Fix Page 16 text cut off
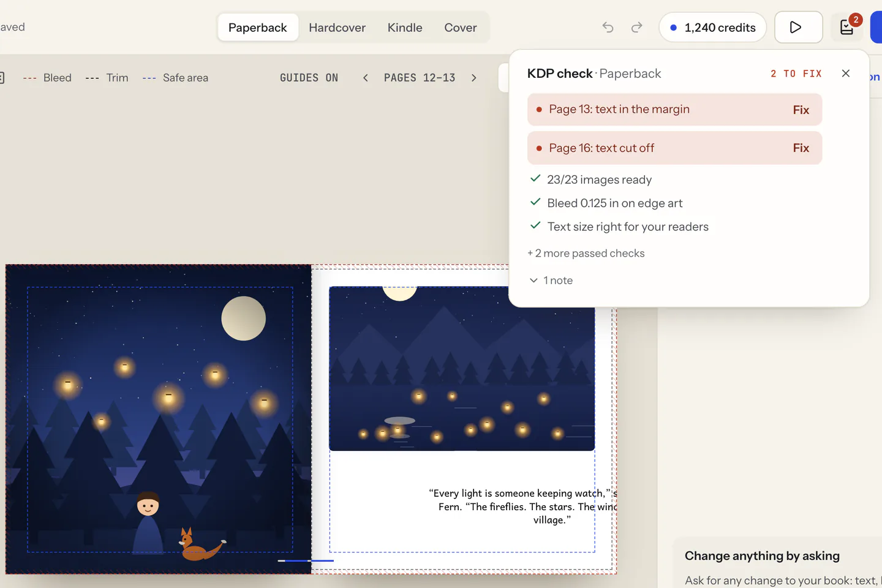This screenshot has height=588, width=882. (x=801, y=148)
